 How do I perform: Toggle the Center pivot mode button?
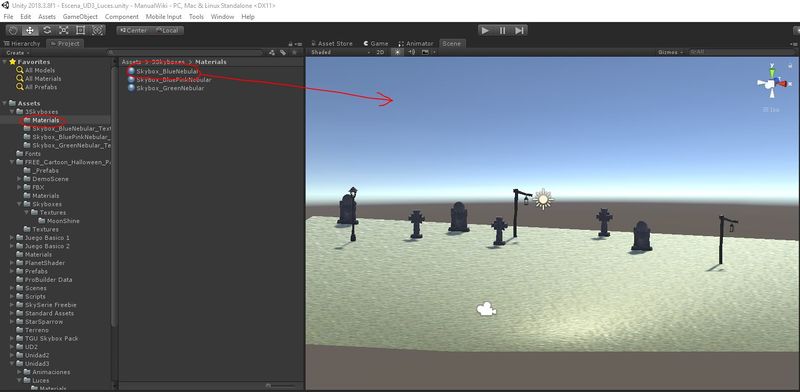133,31
